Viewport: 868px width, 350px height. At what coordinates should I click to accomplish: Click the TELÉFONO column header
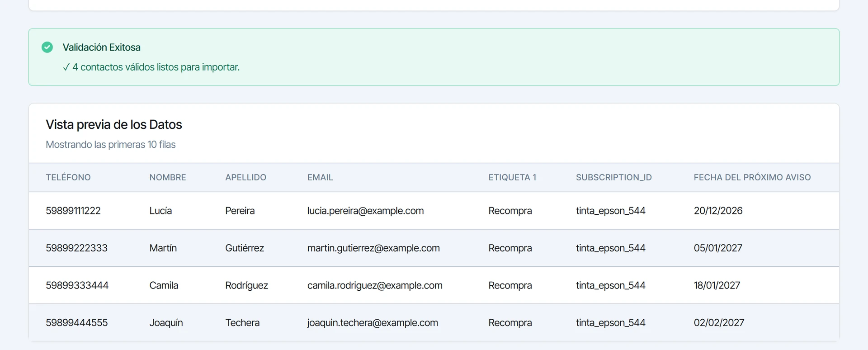coord(68,177)
